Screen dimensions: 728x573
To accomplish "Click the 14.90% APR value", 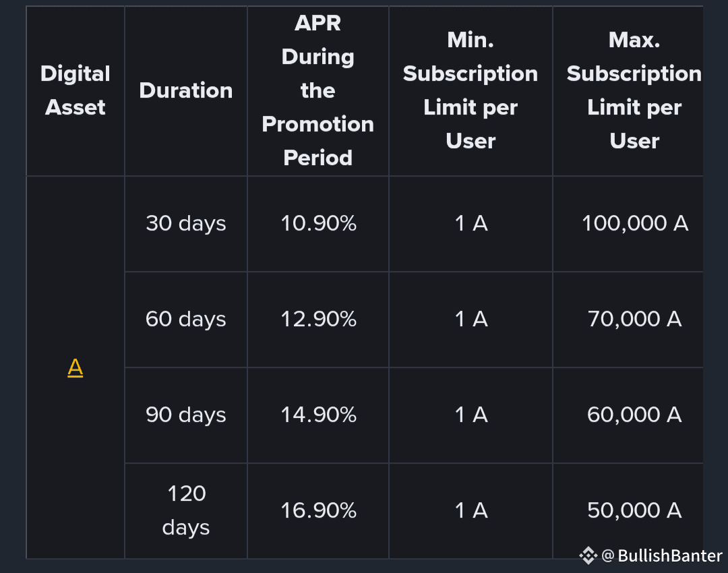I will click(318, 415).
